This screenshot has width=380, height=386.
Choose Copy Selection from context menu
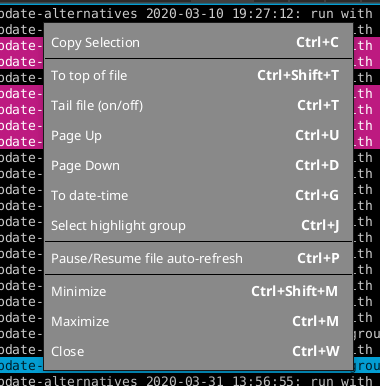(198, 43)
